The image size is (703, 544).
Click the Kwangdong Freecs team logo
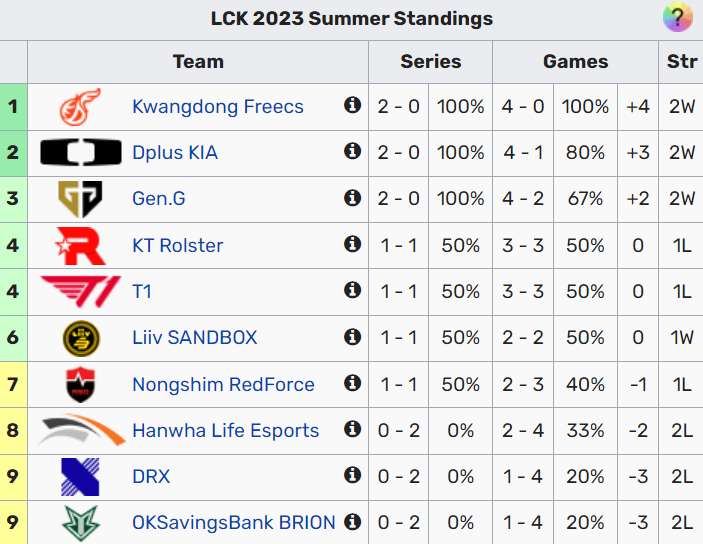[80, 106]
